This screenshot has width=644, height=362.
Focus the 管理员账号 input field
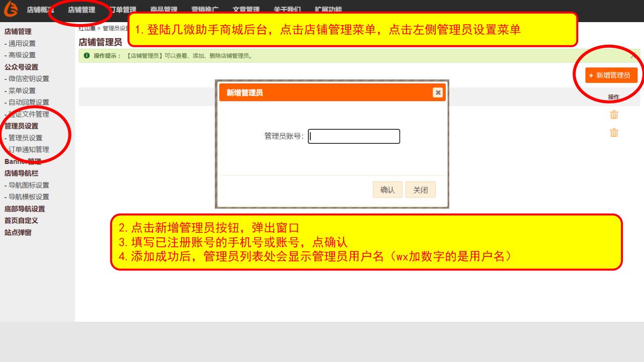click(354, 136)
